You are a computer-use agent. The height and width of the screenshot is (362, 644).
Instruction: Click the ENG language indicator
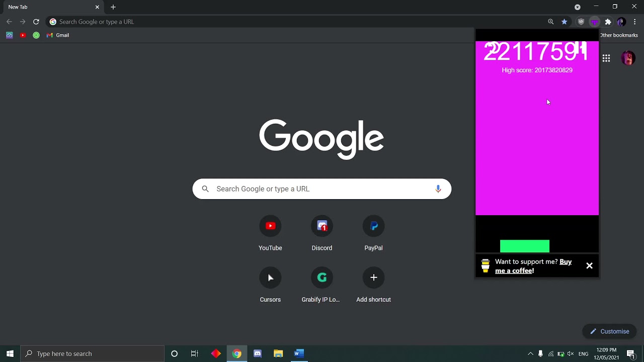pyautogui.click(x=583, y=354)
